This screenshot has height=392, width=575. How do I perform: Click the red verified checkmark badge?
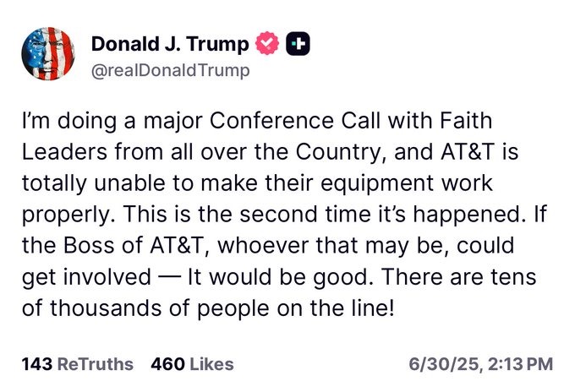[267, 43]
